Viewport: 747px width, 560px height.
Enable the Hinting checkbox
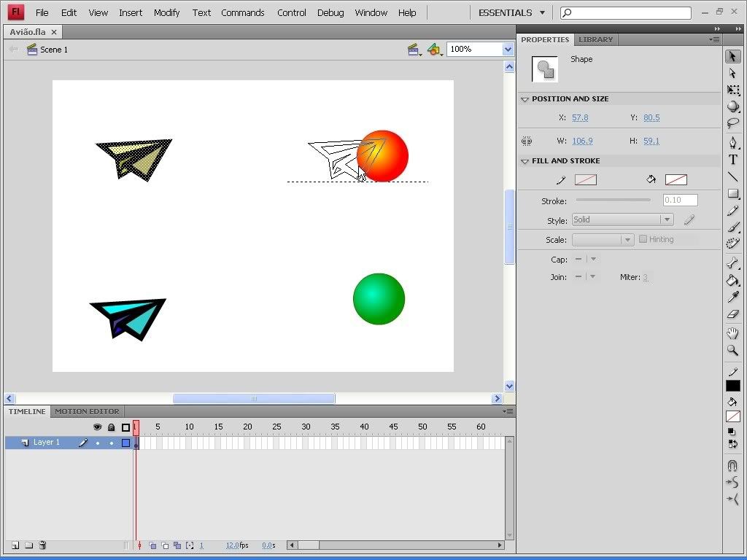pyautogui.click(x=643, y=239)
